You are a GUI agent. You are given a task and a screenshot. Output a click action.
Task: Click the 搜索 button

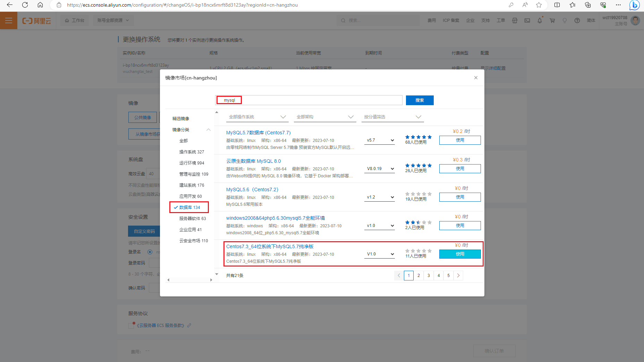420,100
